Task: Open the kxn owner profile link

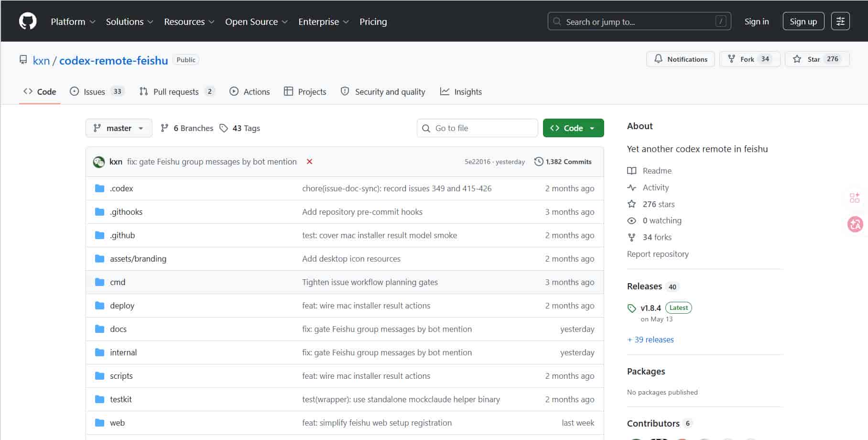Action: [41, 60]
